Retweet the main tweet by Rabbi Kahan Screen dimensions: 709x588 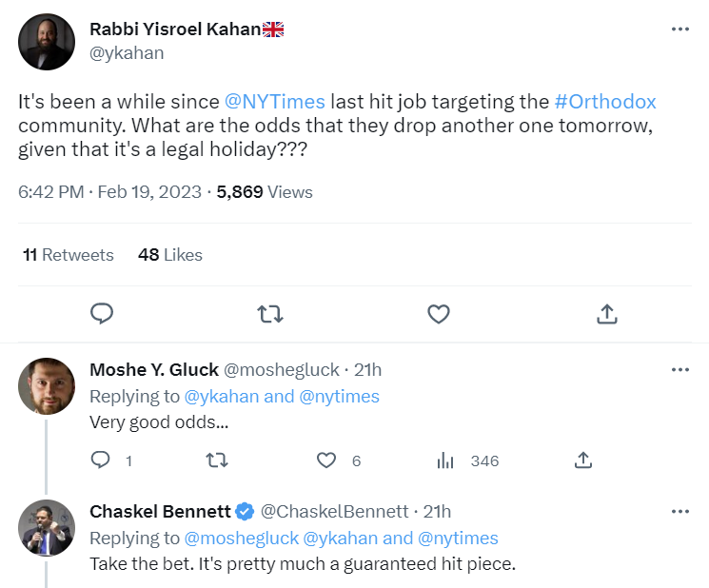click(270, 313)
